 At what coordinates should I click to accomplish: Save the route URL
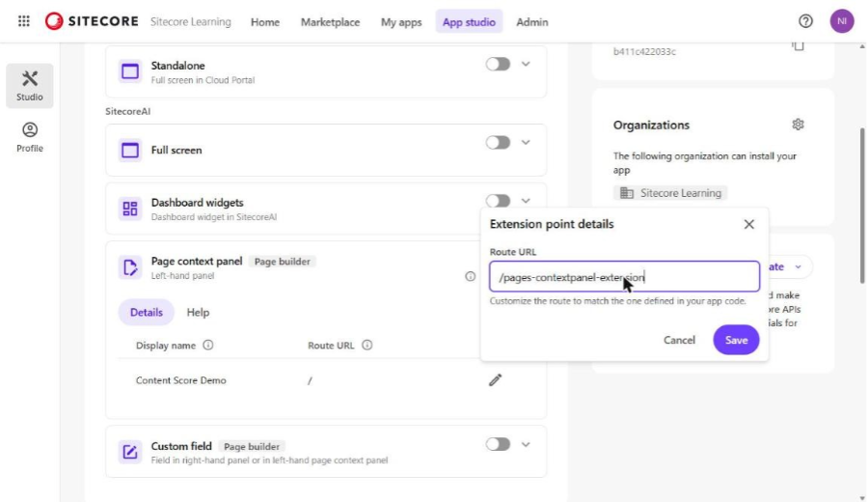736,340
